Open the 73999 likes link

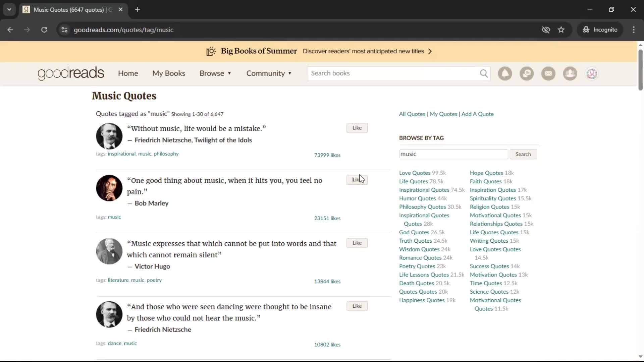point(327,155)
